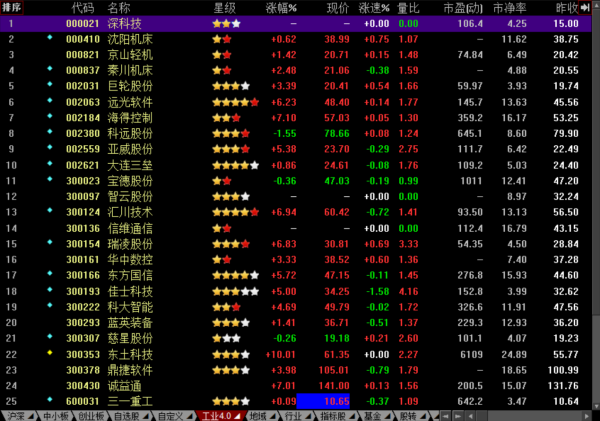Click the star rating of 深科技
Screen dimensions: 600x421
[x=227, y=24]
